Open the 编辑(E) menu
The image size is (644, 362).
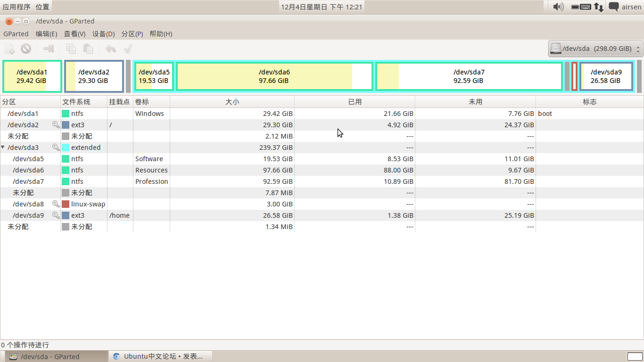coord(47,34)
